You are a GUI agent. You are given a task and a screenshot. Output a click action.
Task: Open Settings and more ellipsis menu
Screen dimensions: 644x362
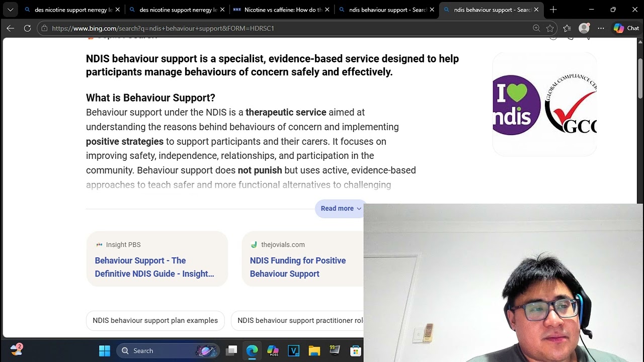(x=601, y=28)
